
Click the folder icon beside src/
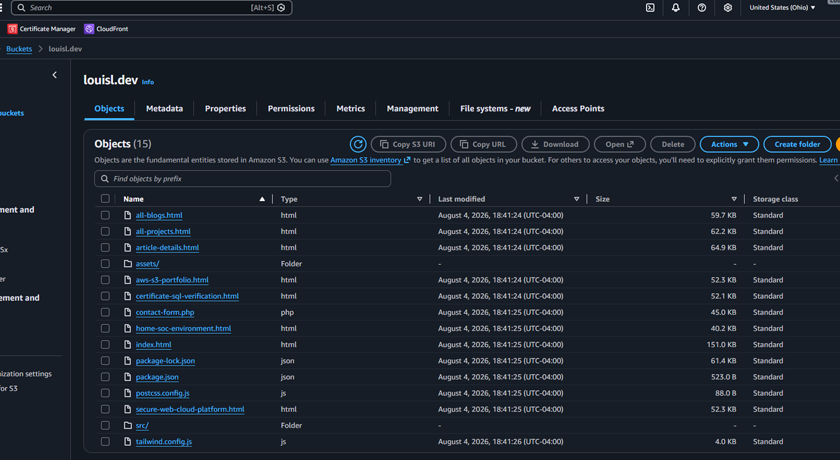coord(128,425)
